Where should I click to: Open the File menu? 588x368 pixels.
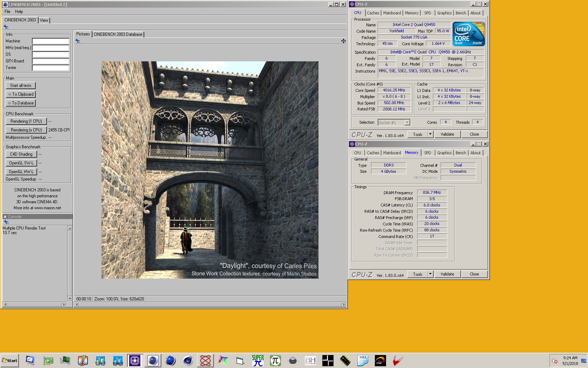(x=7, y=12)
